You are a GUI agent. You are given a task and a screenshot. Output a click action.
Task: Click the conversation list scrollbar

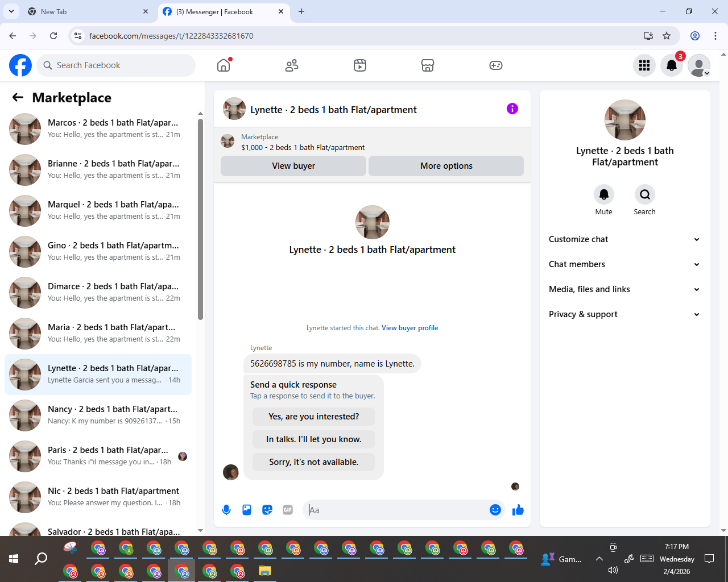200,219
